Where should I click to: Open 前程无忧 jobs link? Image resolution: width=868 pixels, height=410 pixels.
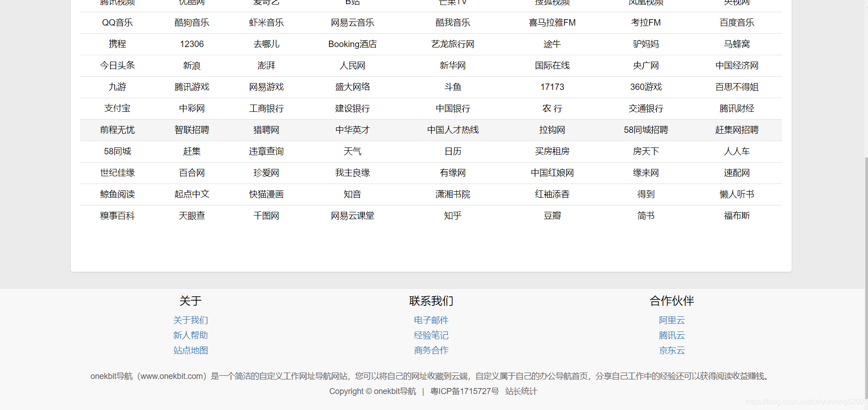[x=117, y=130]
